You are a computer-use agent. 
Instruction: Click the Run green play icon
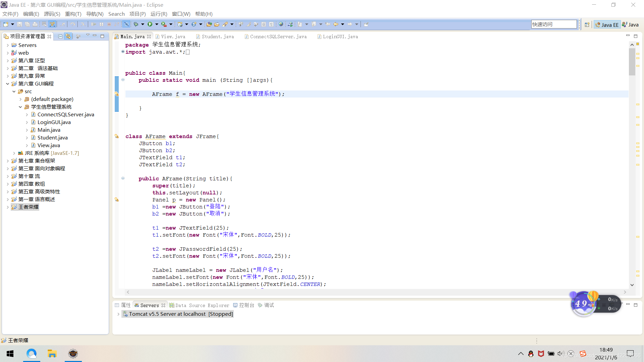point(150,24)
